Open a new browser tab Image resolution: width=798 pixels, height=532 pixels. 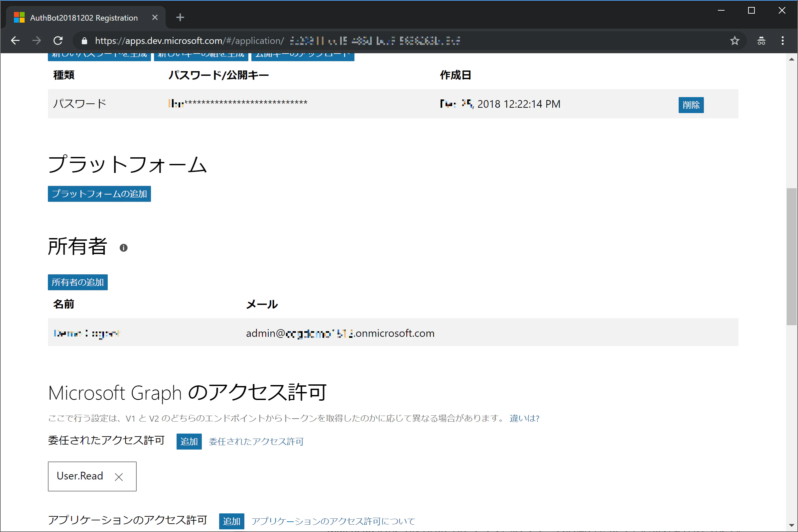tap(180, 17)
